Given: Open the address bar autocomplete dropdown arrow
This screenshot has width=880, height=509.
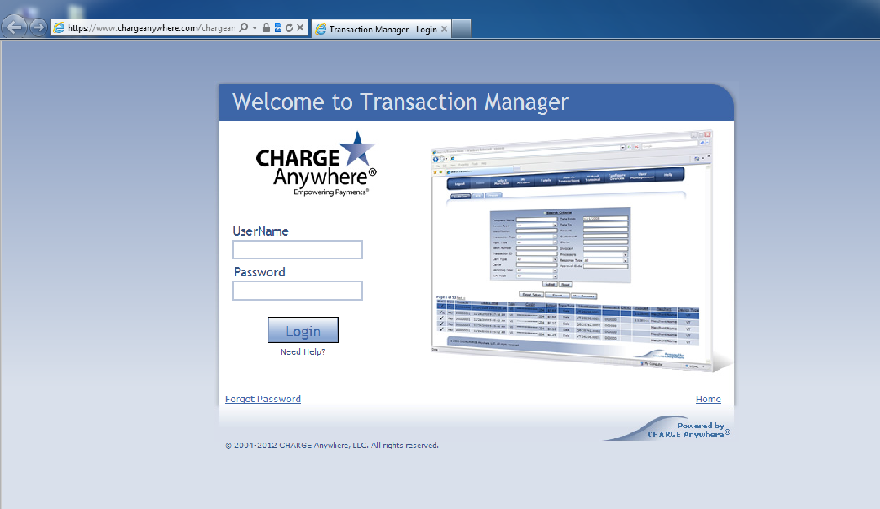Looking at the screenshot, I should point(254,29).
